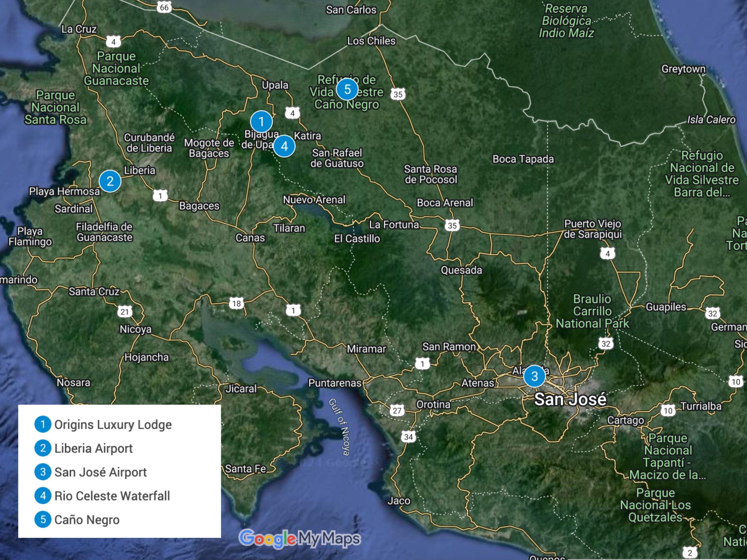
Task: Click route 4 shield near Puerto Viejo
Action: (x=608, y=253)
